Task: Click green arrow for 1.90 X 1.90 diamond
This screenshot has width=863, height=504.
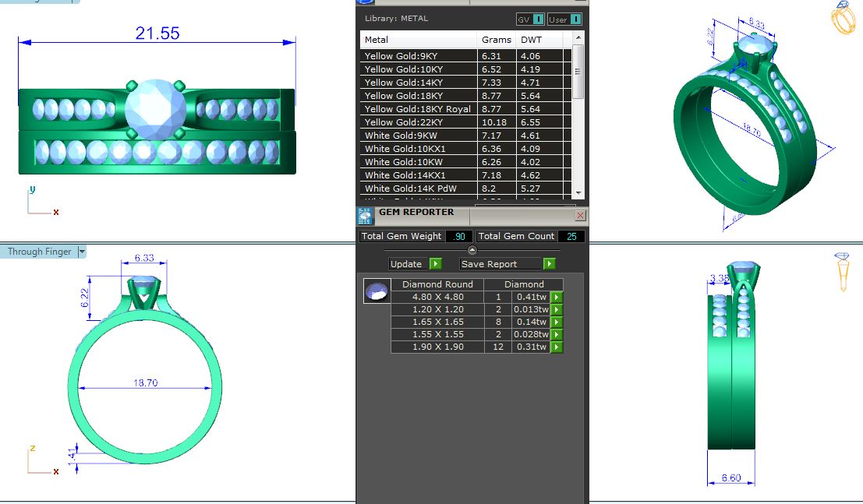Action: coord(557,347)
